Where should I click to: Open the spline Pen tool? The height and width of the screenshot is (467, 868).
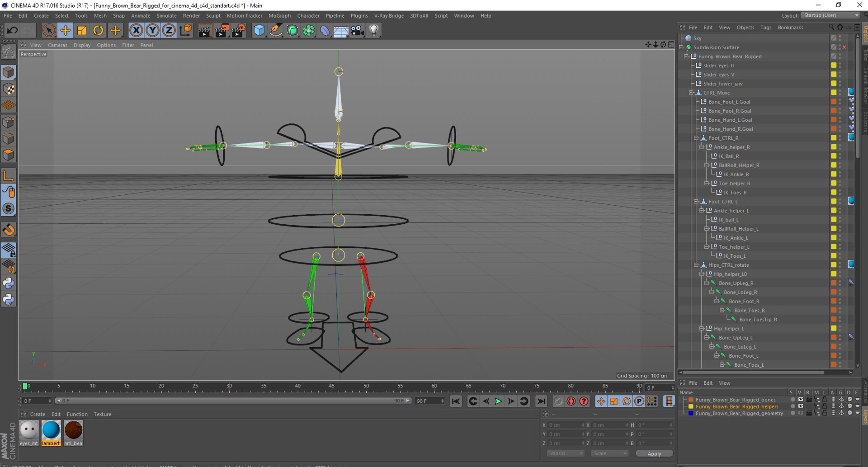pos(276,30)
